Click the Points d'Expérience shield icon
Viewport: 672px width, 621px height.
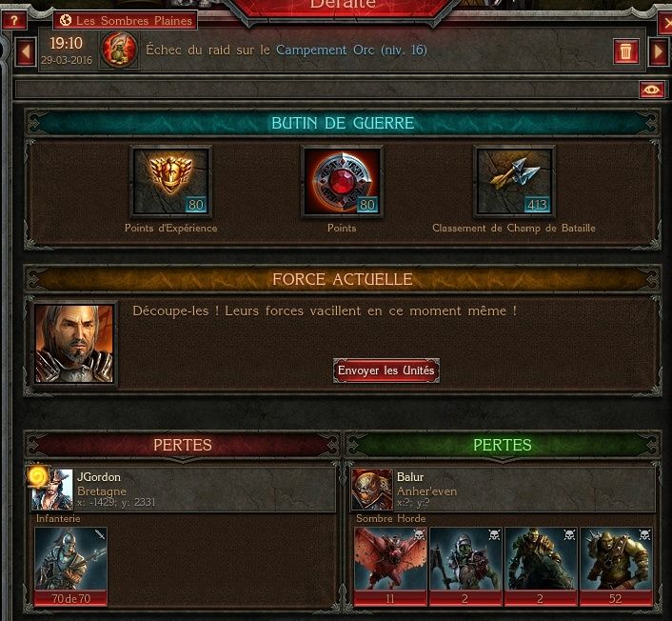pos(171,182)
